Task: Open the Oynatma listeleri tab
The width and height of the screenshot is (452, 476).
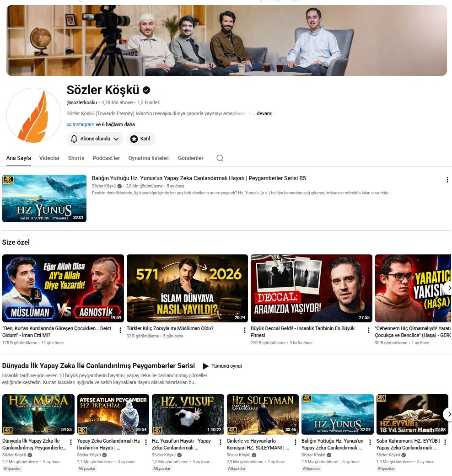Action: [x=149, y=158]
